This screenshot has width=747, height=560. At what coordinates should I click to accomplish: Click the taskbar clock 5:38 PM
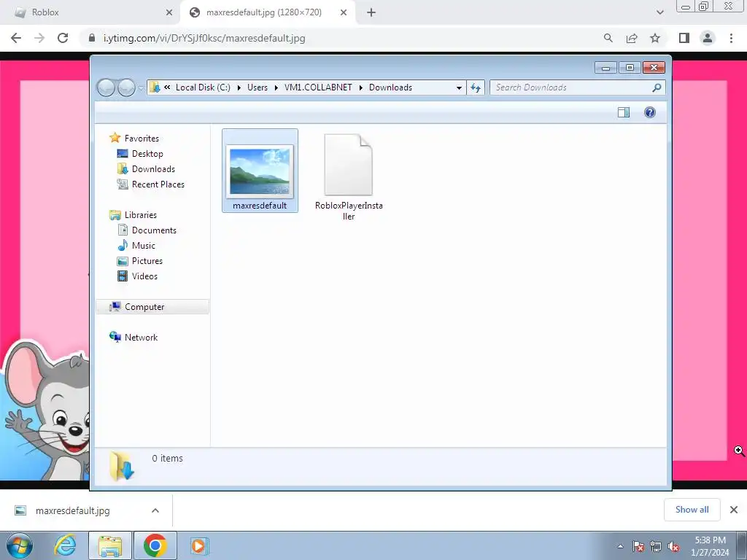click(x=710, y=540)
